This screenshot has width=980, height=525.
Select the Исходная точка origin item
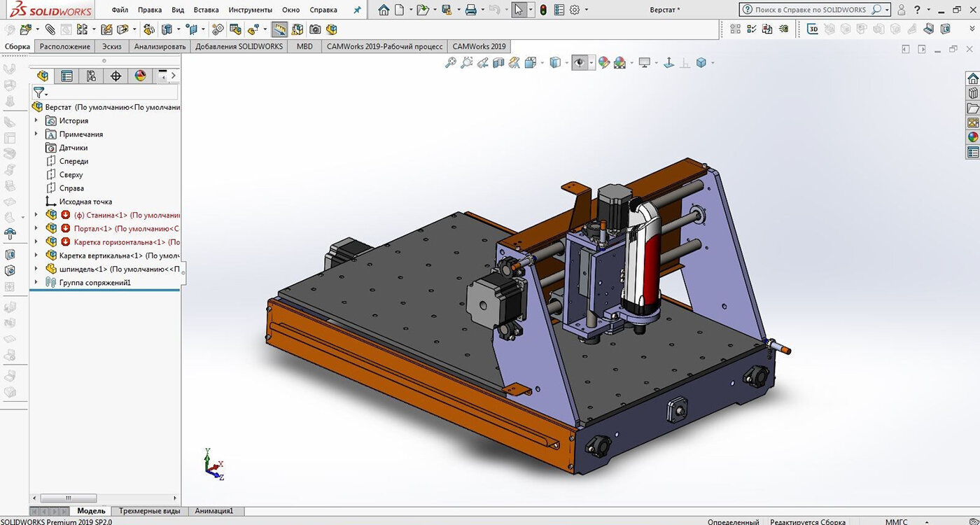click(x=85, y=202)
